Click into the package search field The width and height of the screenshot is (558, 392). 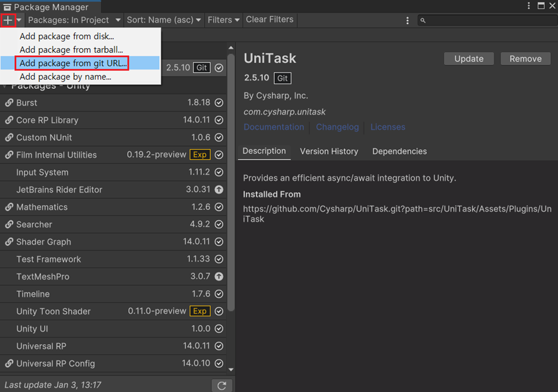[488, 20]
